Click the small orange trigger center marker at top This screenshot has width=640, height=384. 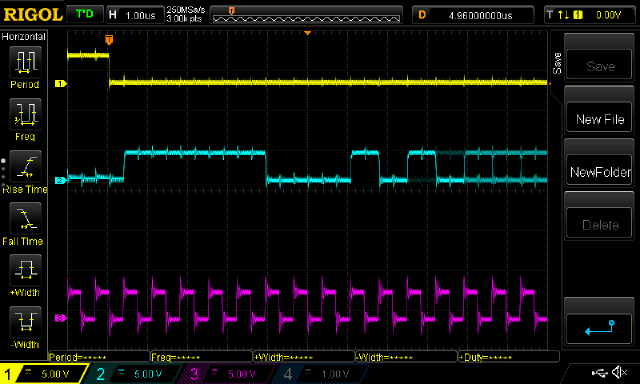coord(308,33)
